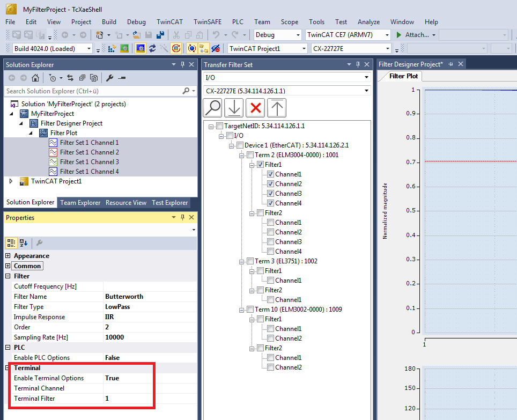The image size is (517, 420).
Task: Click the Undo arrow in the toolbar
Action: point(216,35)
